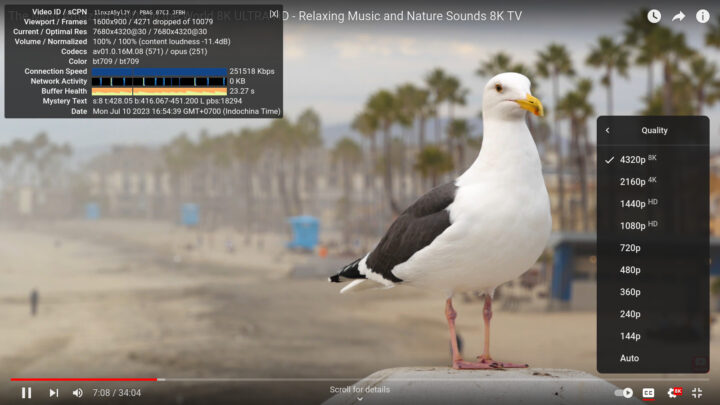
Task: Select 360p quality
Action: pos(653,292)
